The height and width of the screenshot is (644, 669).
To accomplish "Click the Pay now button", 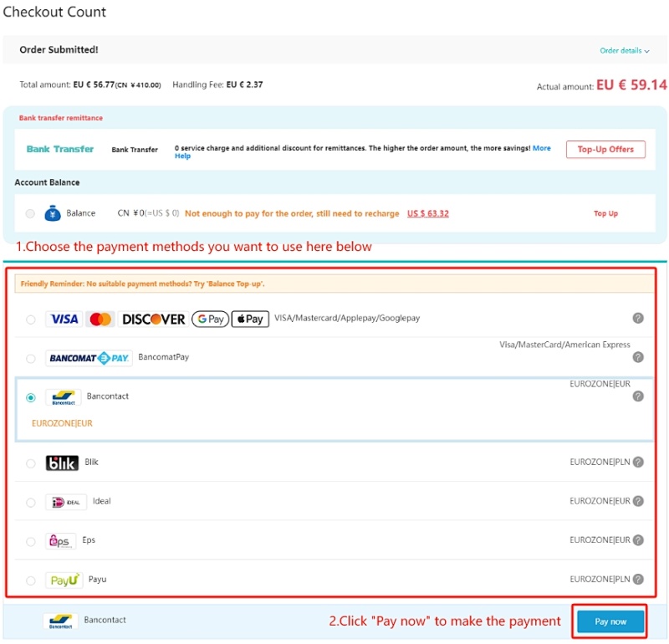I will [610, 621].
